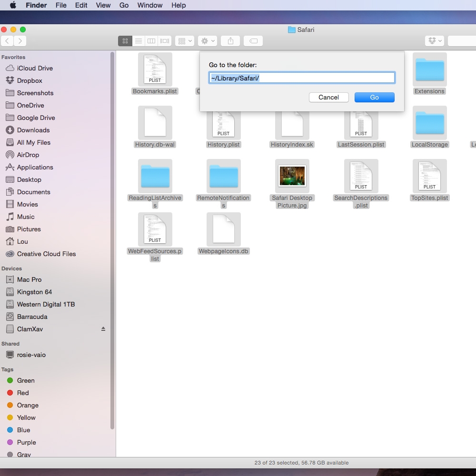Viewport: 476px width, 476px height.
Task: Click the sidebar vertical scrollbar
Action: click(x=112, y=241)
